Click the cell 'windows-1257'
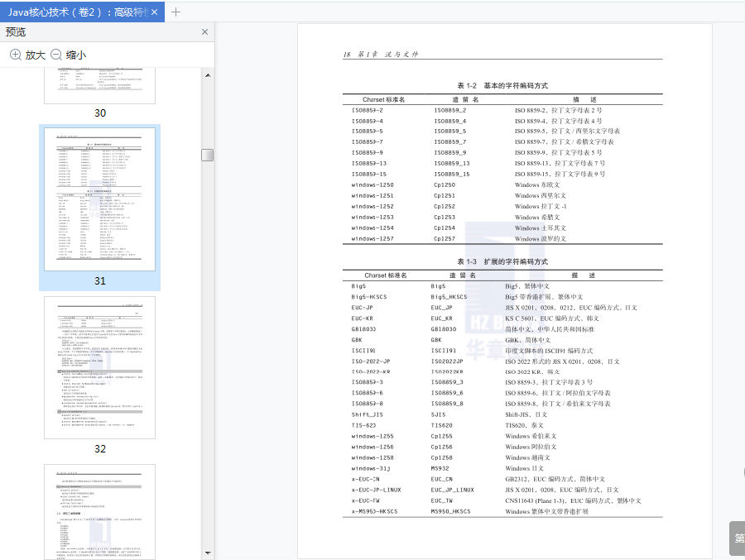This screenshot has width=745, height=560. pyautogui.click(x=372, y=239)
